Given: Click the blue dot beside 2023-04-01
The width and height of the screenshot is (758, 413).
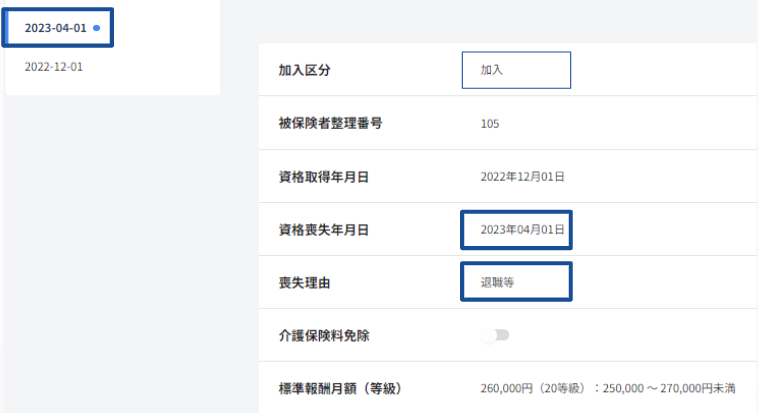Looking at the screenshot, I should coord(96,28).
